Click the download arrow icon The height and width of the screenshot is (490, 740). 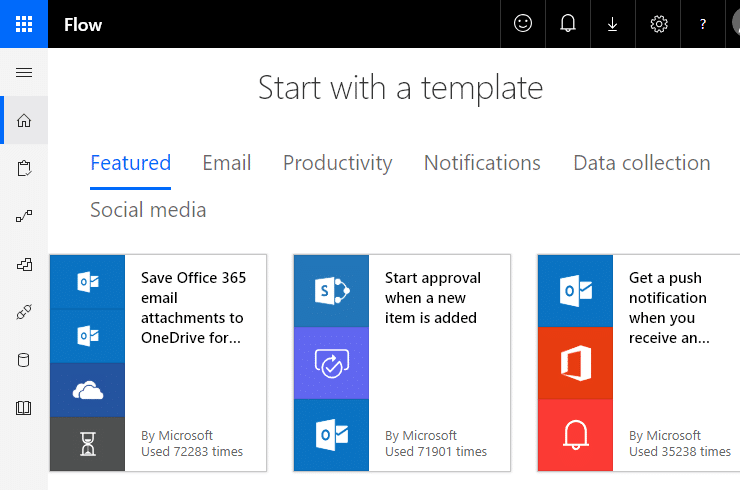[613, 24]
